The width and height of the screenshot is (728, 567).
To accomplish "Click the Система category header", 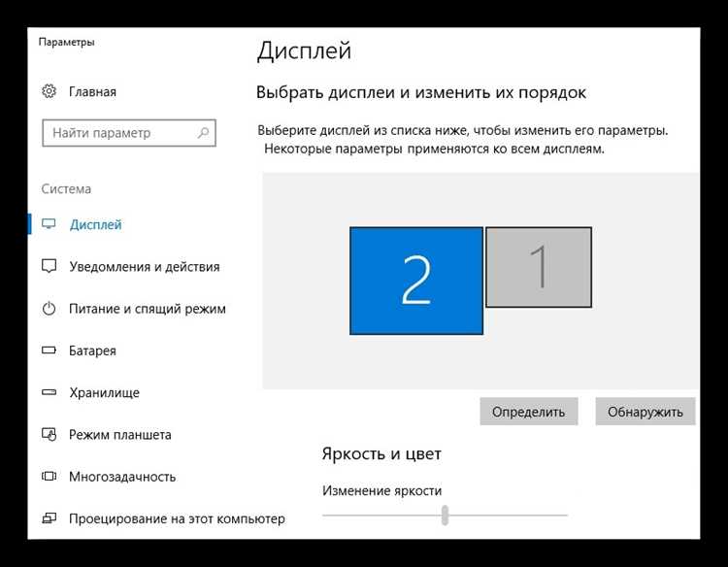I will point(66,189).
